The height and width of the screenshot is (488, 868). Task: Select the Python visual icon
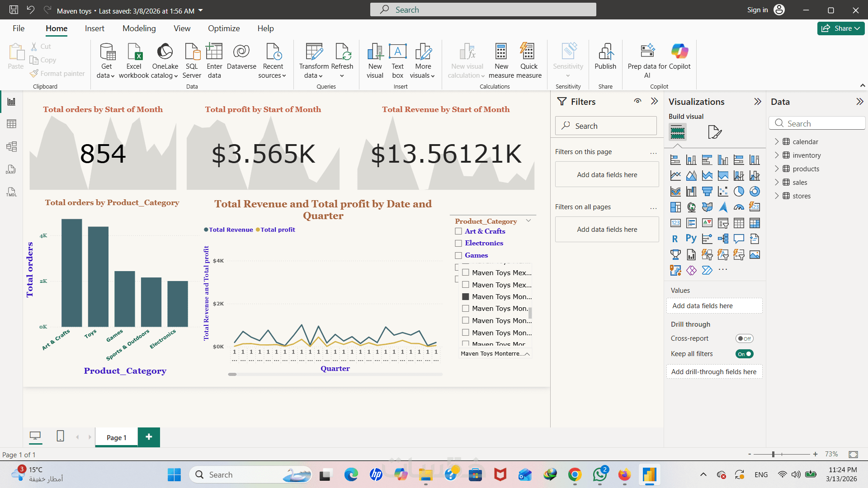[691, 239]
